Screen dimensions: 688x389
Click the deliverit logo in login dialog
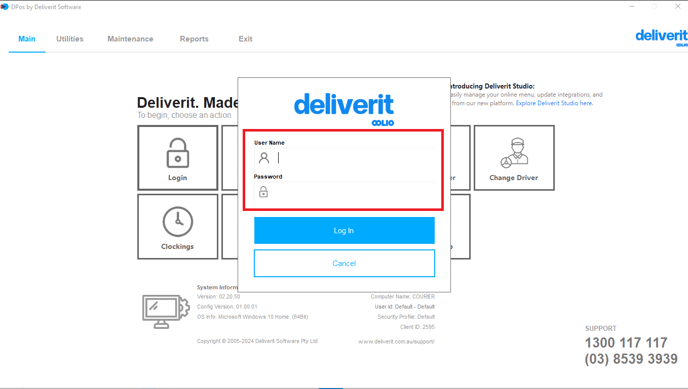pyautogui.click(x=344, y=109)
